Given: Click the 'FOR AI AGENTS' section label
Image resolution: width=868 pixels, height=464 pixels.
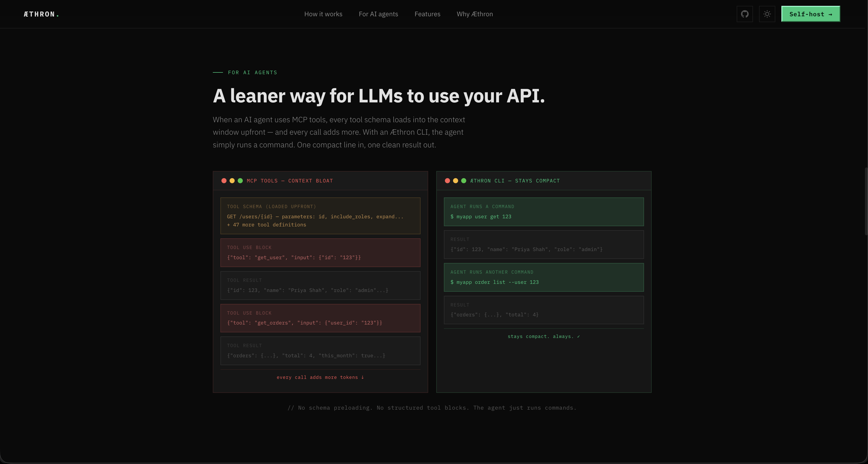Looking at the screenshot, I should coord(252,72).
